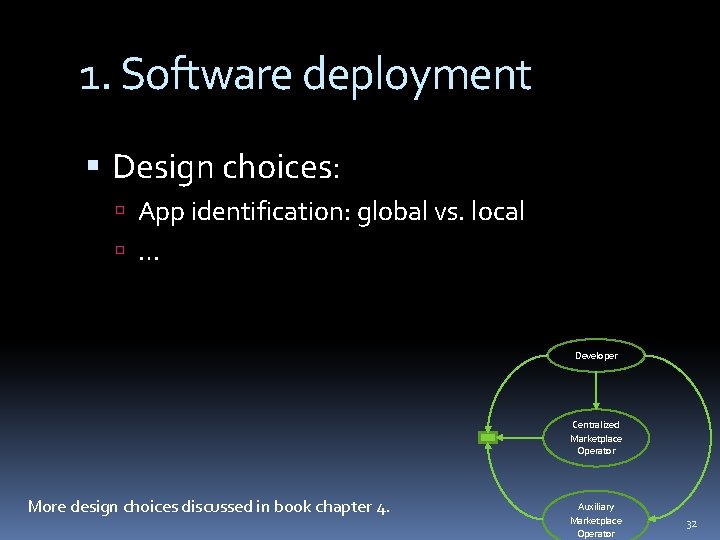
Task: Click 'App identification: global vs. local' line
Action: tap(331, 212)
